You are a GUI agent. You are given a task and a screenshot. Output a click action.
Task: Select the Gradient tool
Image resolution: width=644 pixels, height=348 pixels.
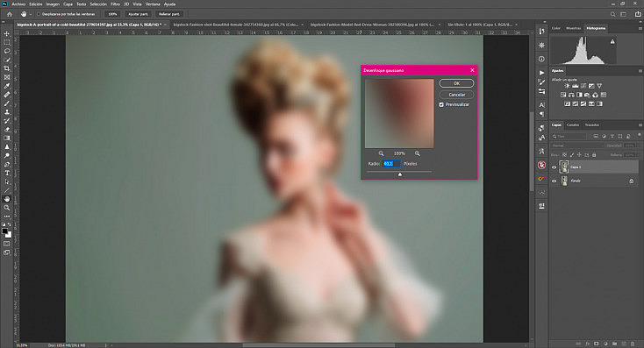click(x=7, y=138)
